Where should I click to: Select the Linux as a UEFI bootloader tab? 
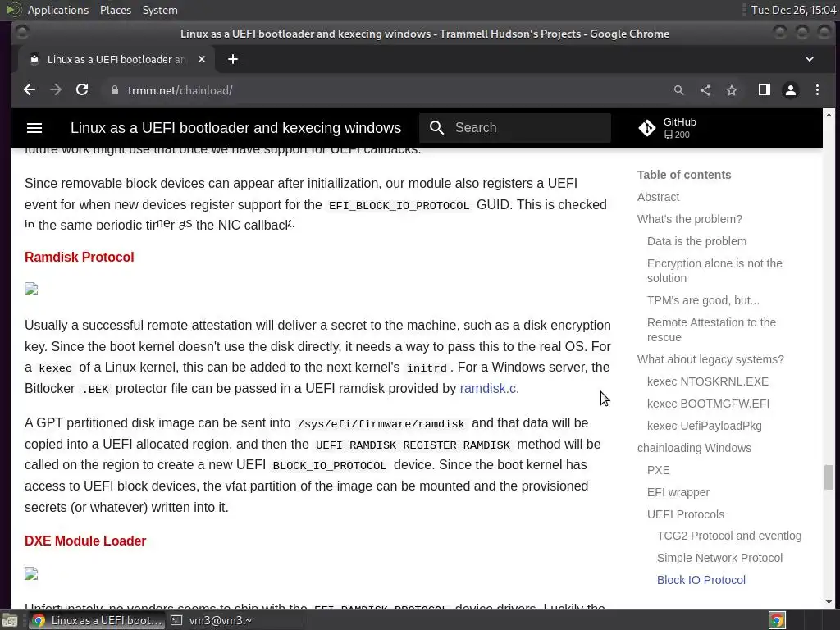pyautogui.click(x=116, y=59)
